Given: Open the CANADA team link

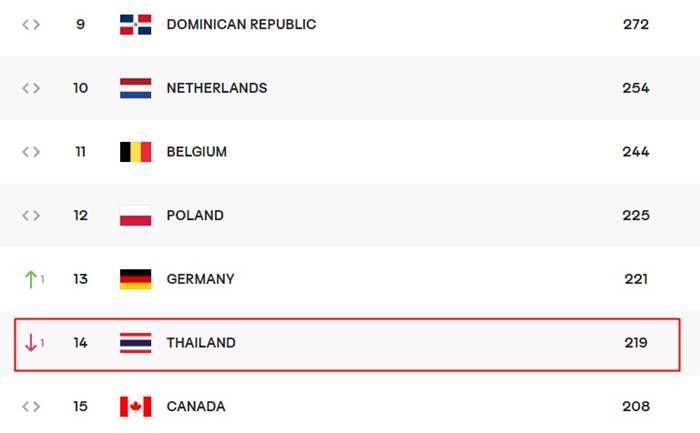Looking at the screenshot, I should click(x=196, y=407).
